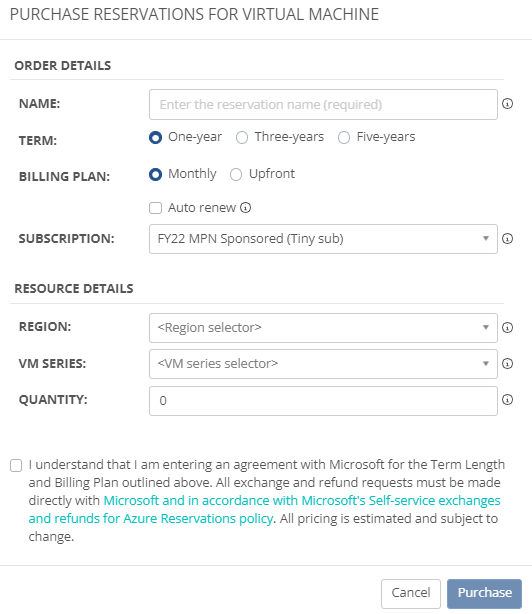The image size is (532, 614).
Task: Click the info icon beside Quantity field
Action: click(507, 400)
